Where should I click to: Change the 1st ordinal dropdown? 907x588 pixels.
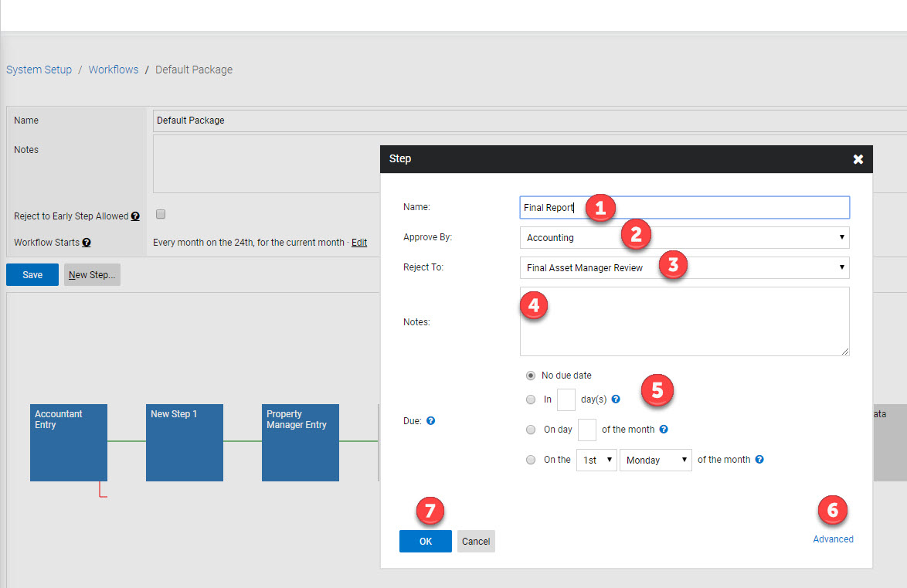(596, 460)
